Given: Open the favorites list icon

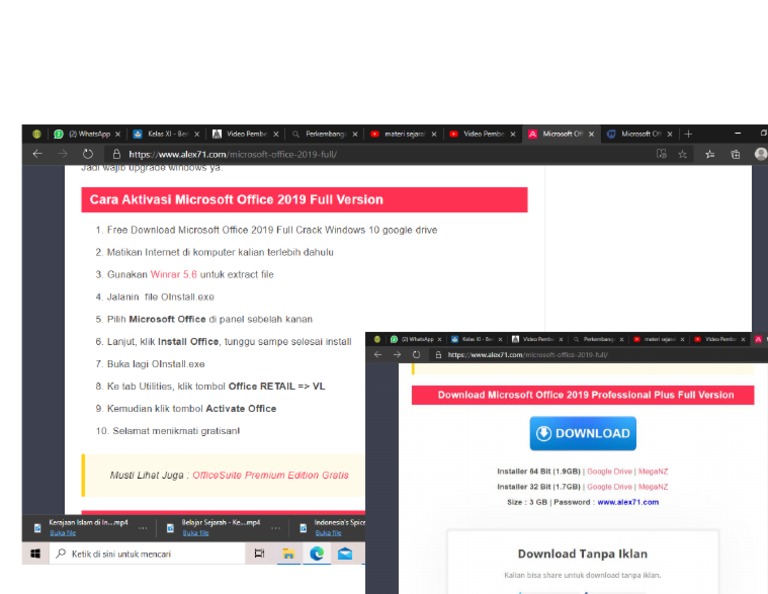Looking at the screenshot, I should 710,154.
